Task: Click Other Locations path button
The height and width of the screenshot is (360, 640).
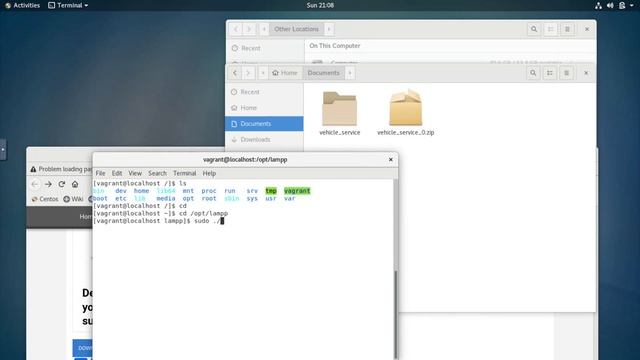Action: pyautogui.click(x=296, y=29)
